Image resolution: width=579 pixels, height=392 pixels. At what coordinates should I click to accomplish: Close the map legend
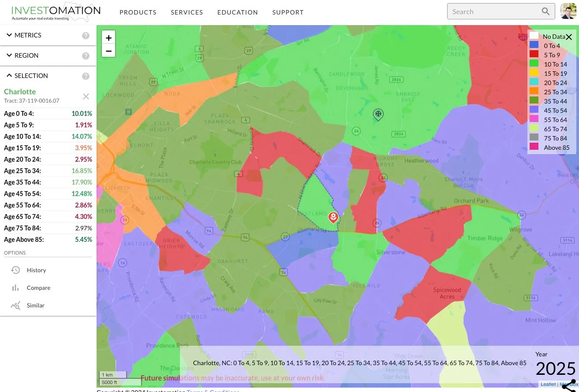click(x=569, y=37)
